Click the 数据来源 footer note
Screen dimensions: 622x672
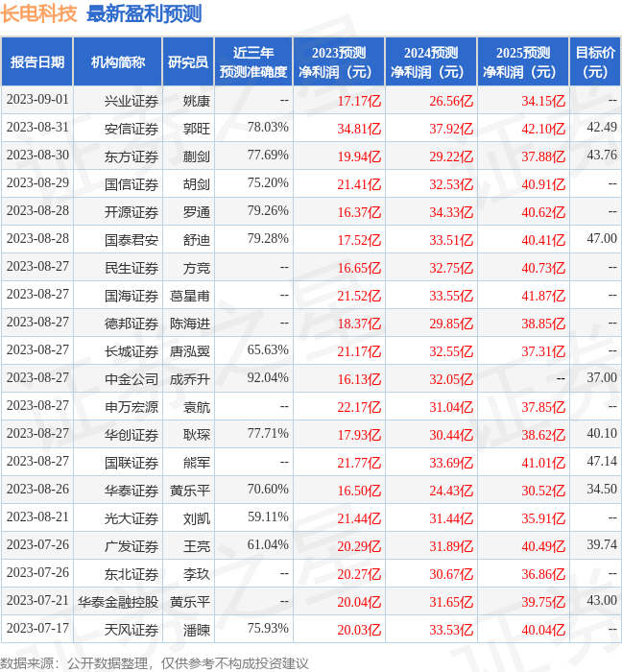tap(155, 664)
